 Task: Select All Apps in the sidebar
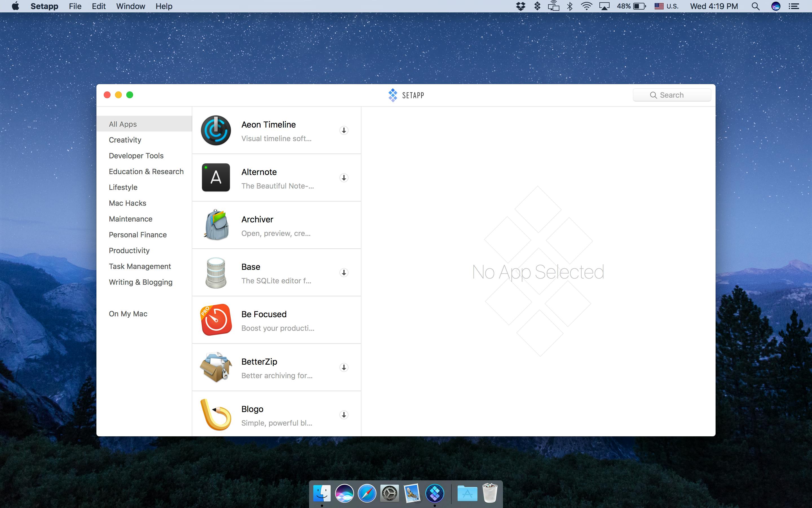(x=144, y=124)
